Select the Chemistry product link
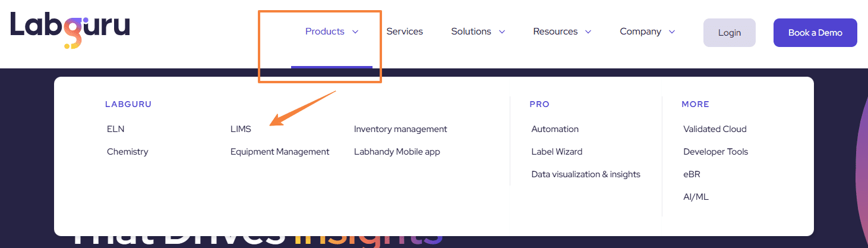Image resolution: width=868 pixels, height=248 pixels. (128, 152)
